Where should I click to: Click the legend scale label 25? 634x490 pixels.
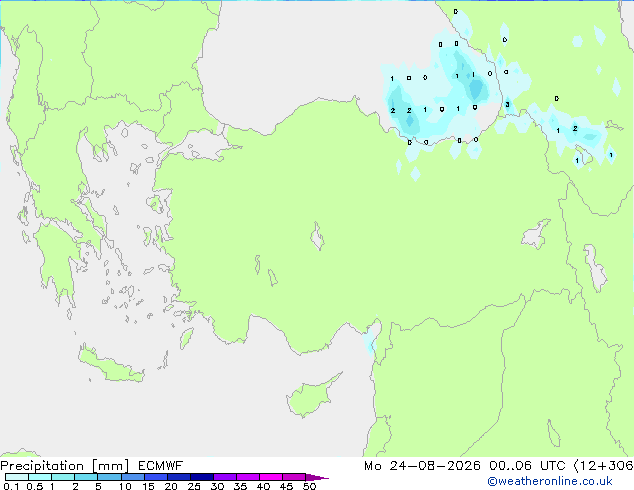pos(194,486)
